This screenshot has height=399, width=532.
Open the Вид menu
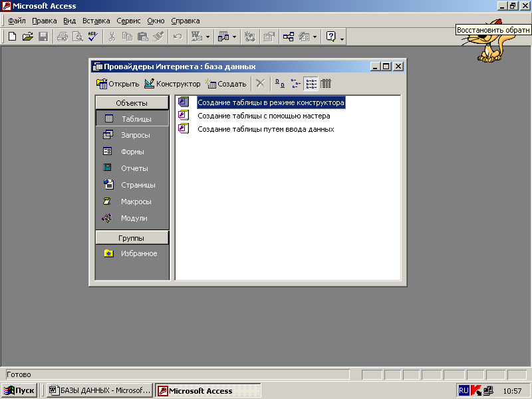pos(70,21)
